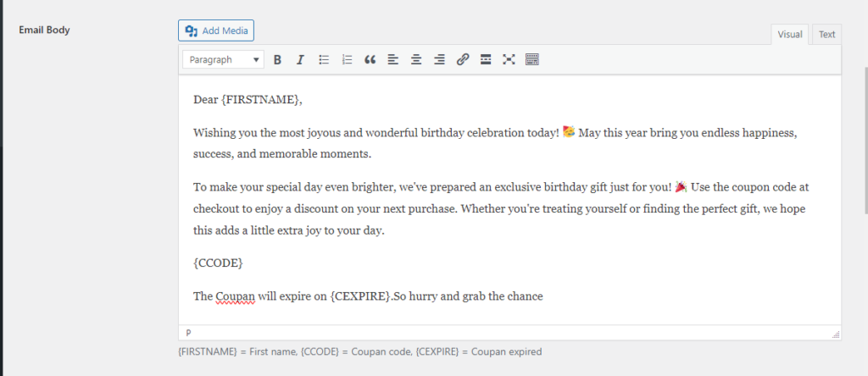Click the Add Media button
Screen dimensions: 868x376
point(216,30)
